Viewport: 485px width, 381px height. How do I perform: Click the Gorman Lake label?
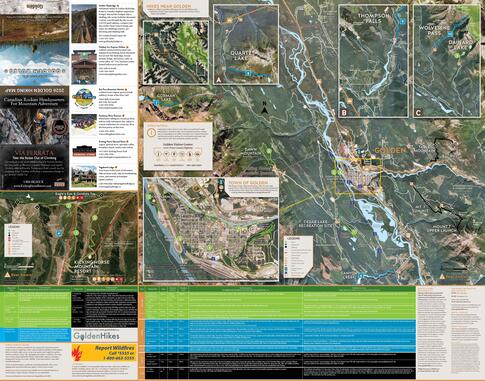[165, 98]
